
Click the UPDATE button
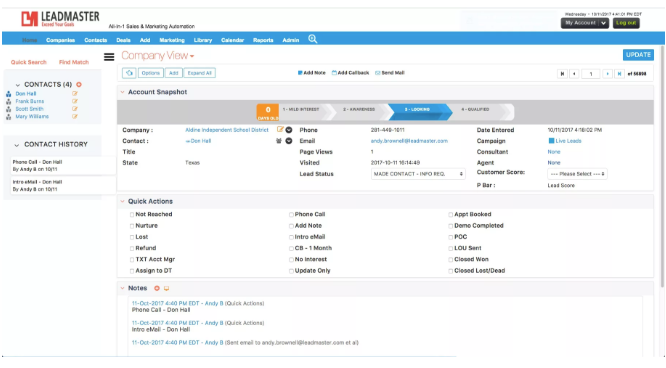(638, 55)
